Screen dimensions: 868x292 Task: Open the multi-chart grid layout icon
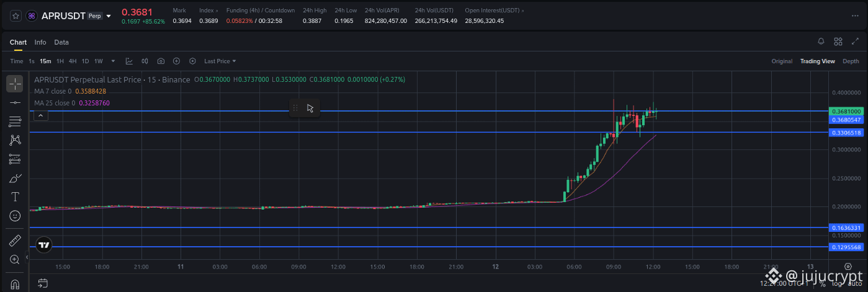[x=838, y=42]
